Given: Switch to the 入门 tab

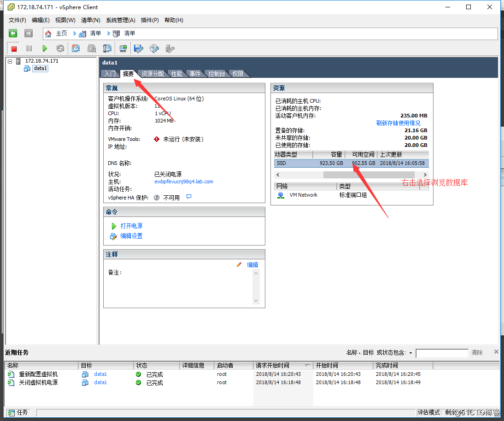Looking at the screenshot, I should (110, 74).
